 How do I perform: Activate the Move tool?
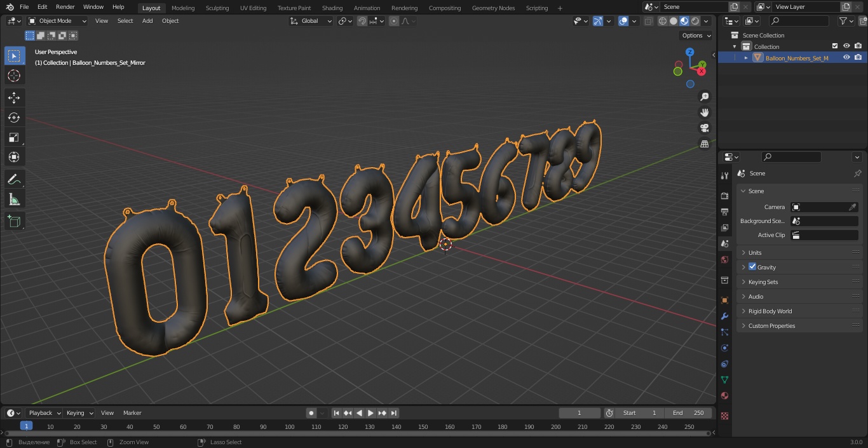(x=14, y=98)
